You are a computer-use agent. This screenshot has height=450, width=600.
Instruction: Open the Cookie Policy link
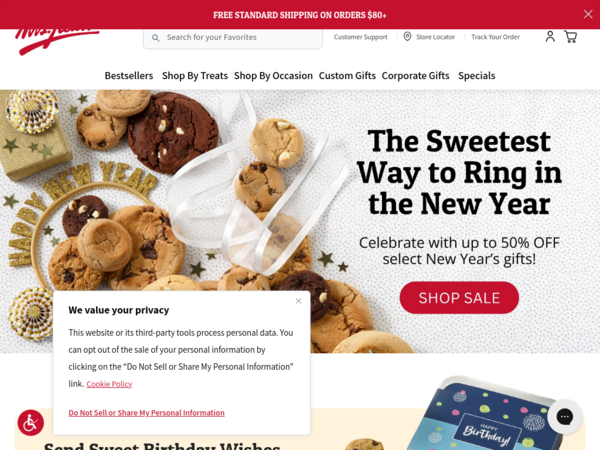coord(109,384)
